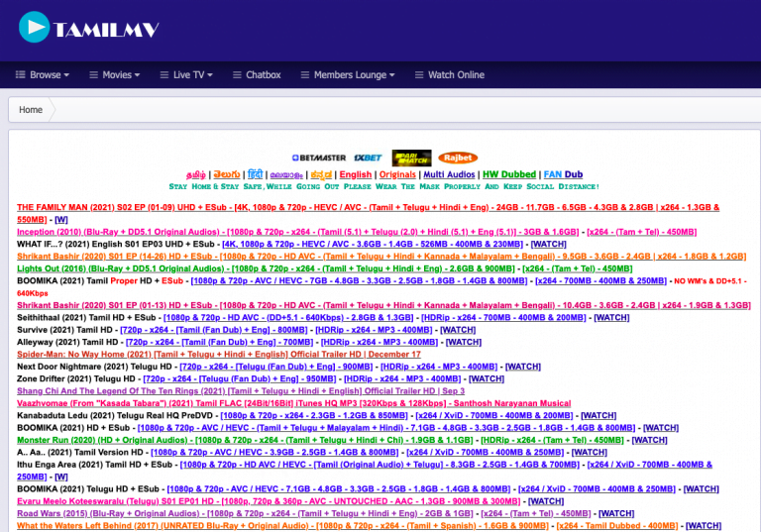Open the Inception (2010) Blu-Ray post
The width and height of the screenshot is (761, 532).
tap(298, 232)
